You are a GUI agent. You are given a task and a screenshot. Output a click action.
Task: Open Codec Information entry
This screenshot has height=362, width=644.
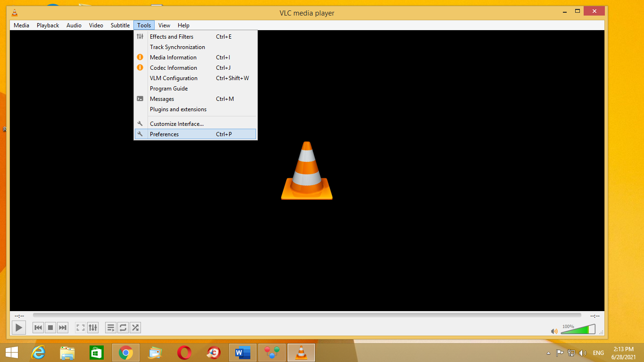click(196, 68)
